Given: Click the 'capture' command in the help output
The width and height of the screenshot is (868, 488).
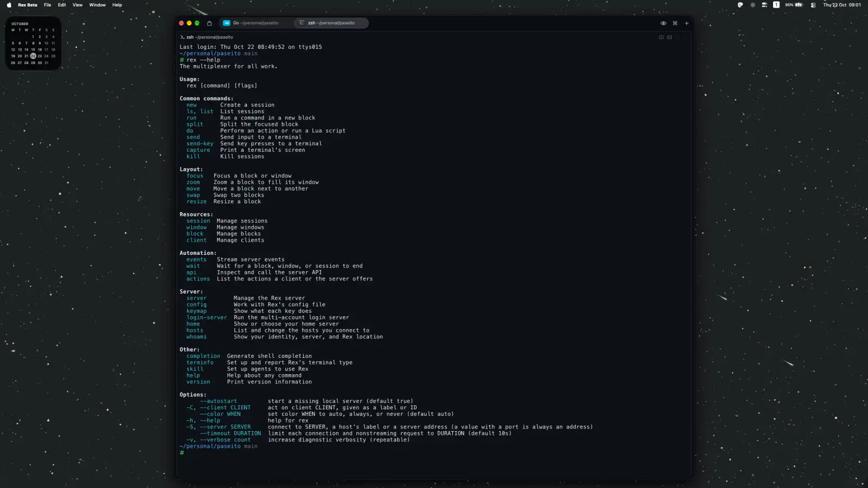Looking at the screenshot, I should point(199,150).
